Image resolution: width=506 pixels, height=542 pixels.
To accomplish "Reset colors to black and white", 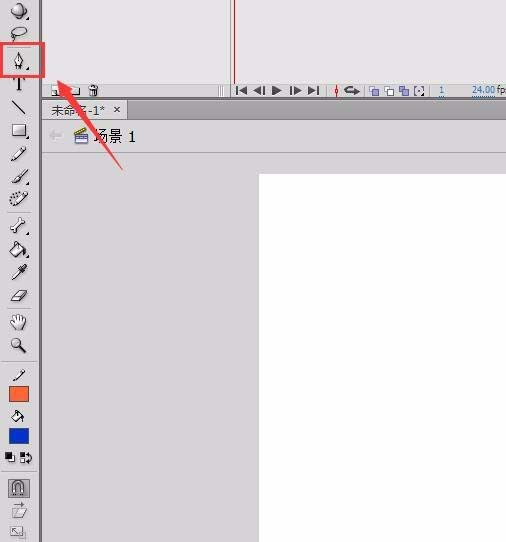I will point(10,457).
